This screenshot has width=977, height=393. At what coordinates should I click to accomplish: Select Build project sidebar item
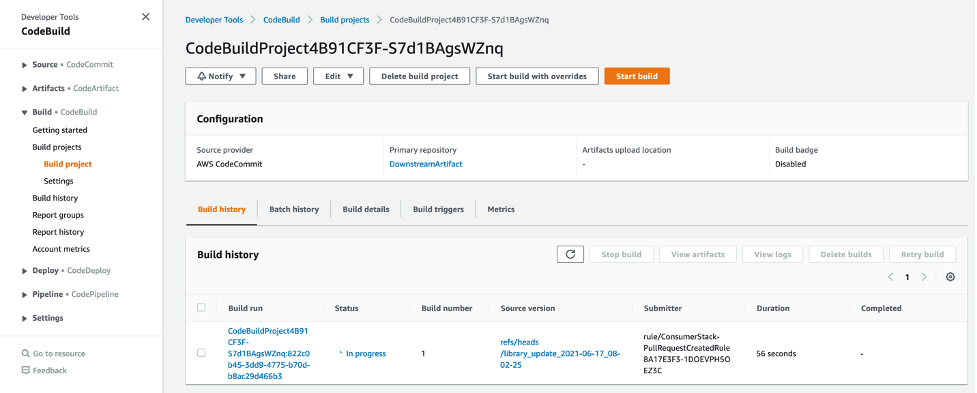67,164
